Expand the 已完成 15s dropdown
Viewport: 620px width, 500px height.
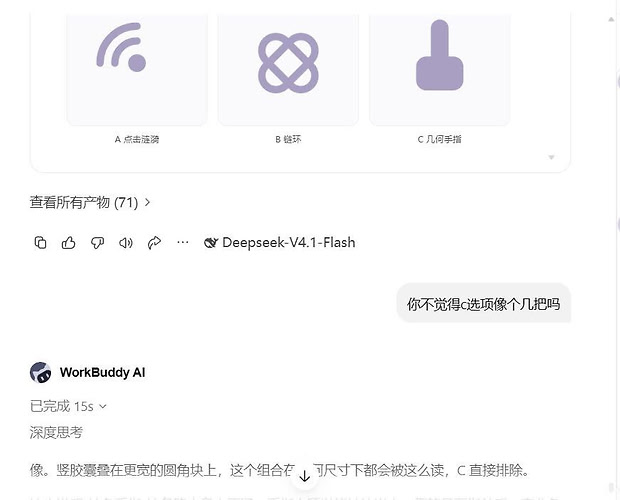click(68, 406)
